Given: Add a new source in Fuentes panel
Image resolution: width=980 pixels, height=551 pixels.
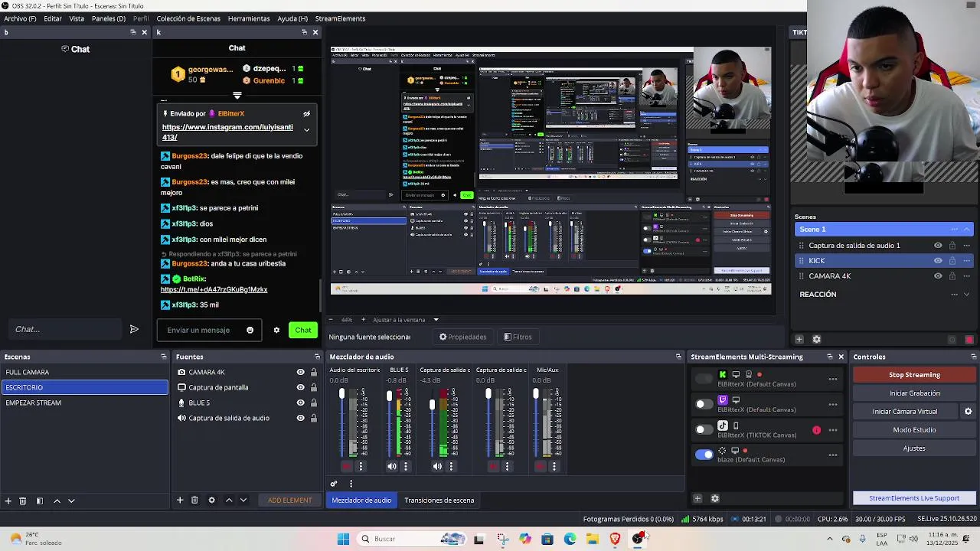Looking at the screenshot, I should (180, 500).
